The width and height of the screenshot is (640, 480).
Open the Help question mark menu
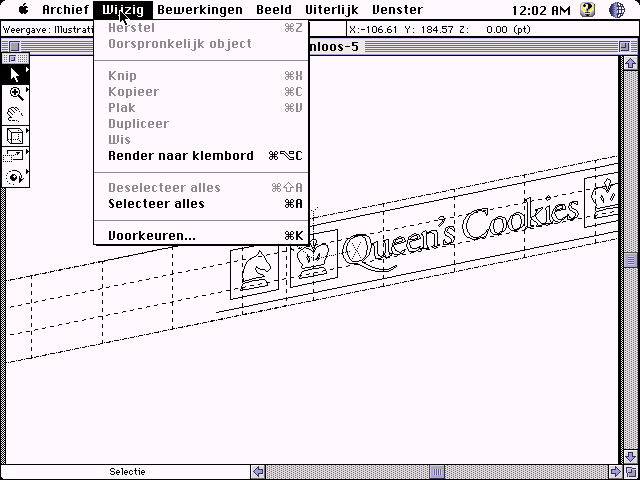588,9
